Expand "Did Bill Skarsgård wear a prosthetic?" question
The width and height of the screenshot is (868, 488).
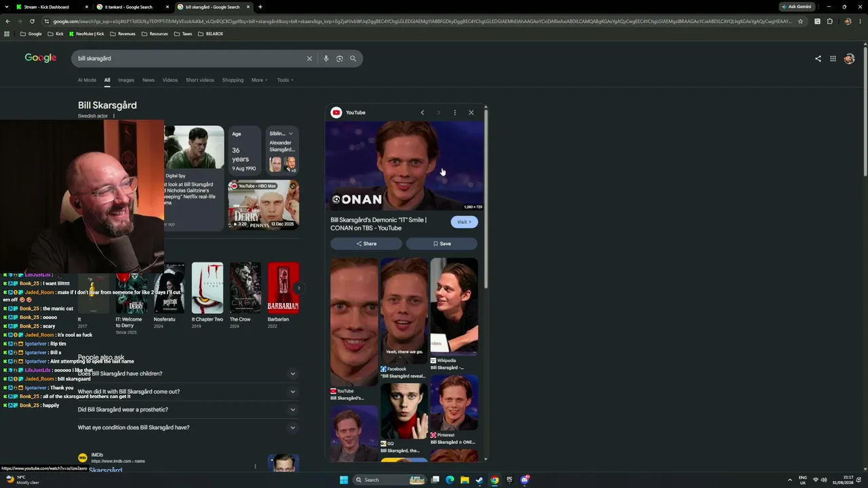coord(188,409)
